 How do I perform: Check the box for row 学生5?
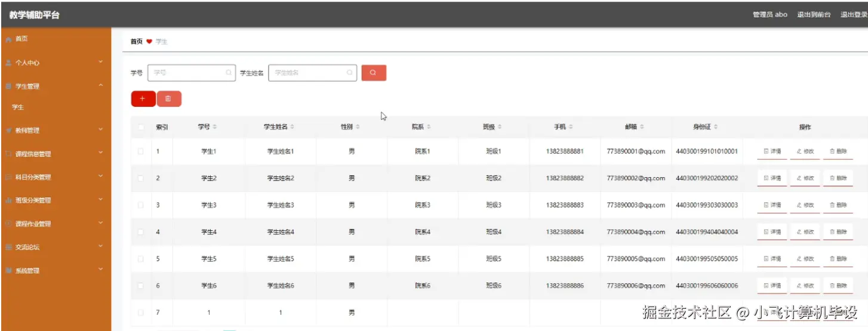pos(141,259)
